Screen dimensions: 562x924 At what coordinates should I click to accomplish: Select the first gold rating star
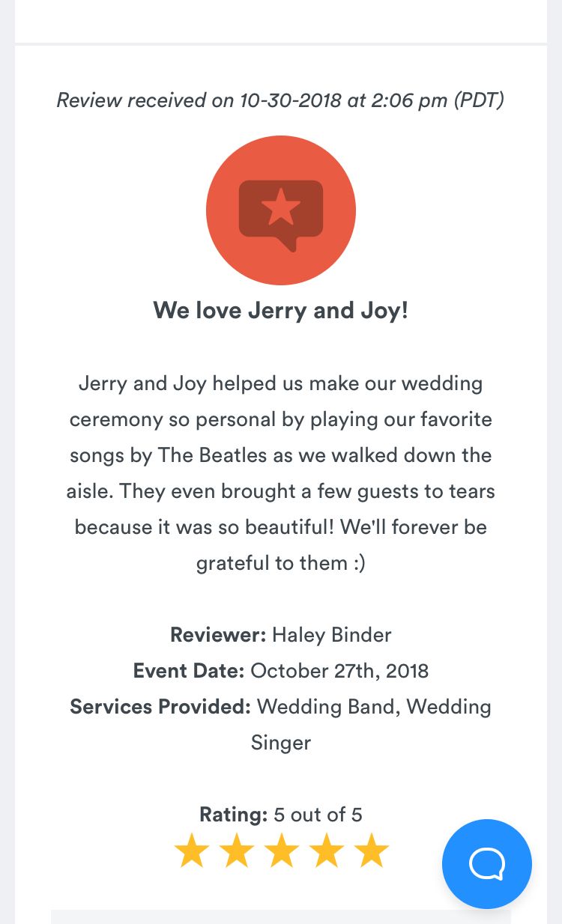coord(192,852)
